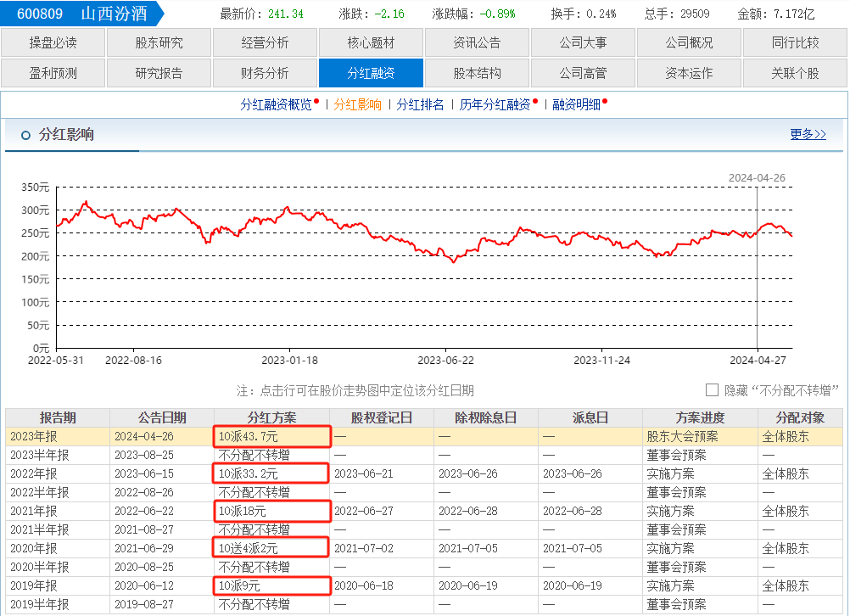Switch to the 经营分析 tab
Image resolution: width=850 pixels, height=616 pixels.
[265, 42]
